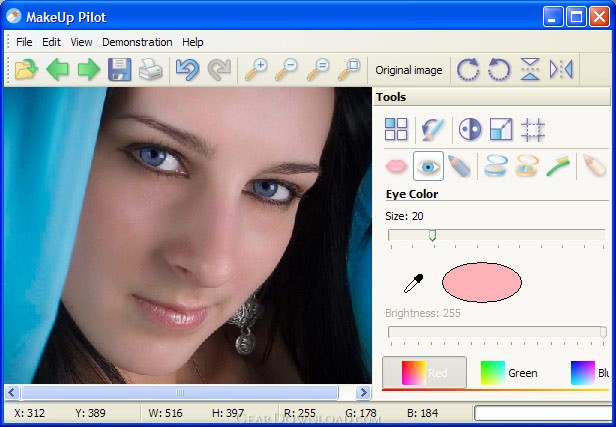Image resolution: width=616 pixels, height=427 pixels.
Task: Open the File menu
Action: click(24, 42)
